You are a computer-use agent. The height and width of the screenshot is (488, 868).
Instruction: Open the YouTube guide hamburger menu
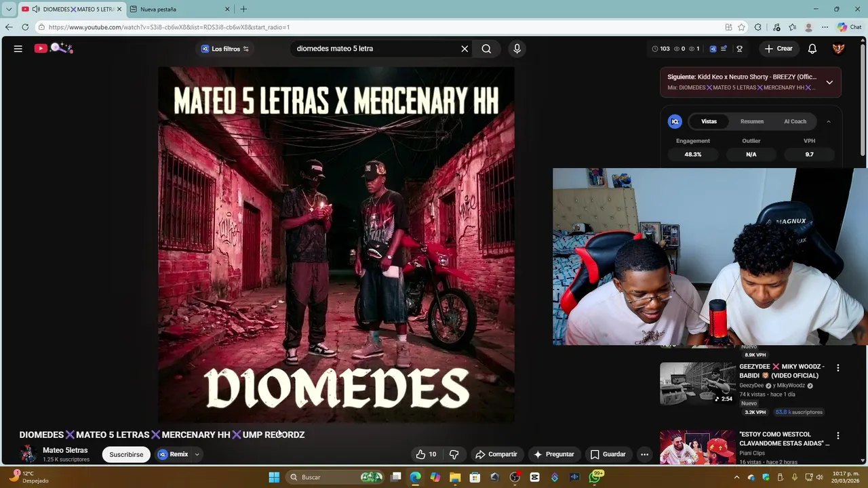click(x=18, y=49)
